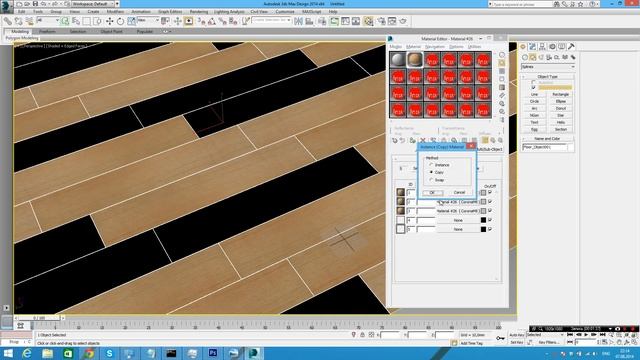Click the Section spline button

[561, 129]
